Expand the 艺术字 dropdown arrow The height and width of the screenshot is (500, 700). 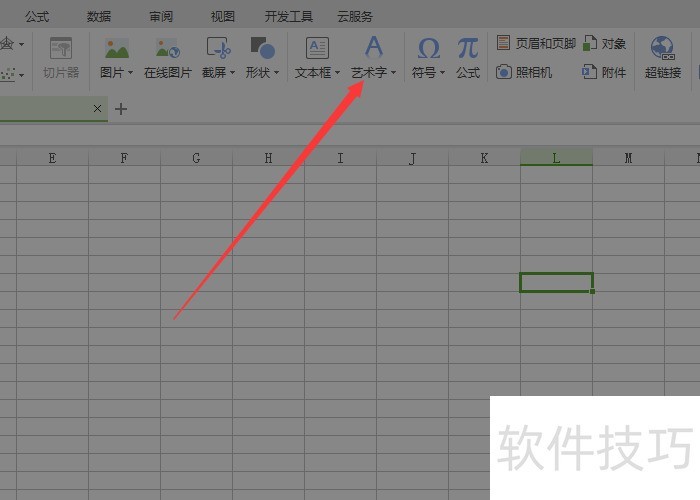[393, 72]
